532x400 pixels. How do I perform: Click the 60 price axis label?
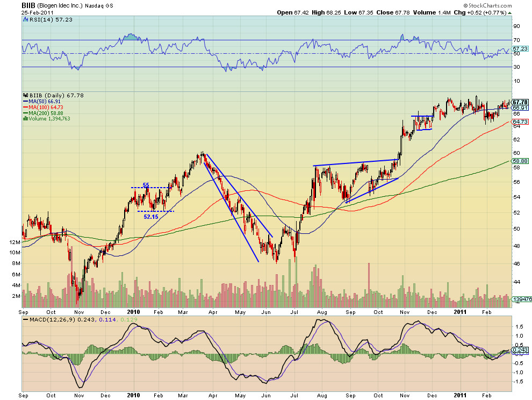pos(516,153)
